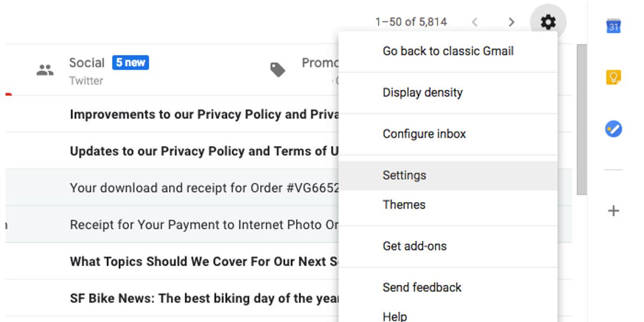Click Send feedback

tap(422, 287)
